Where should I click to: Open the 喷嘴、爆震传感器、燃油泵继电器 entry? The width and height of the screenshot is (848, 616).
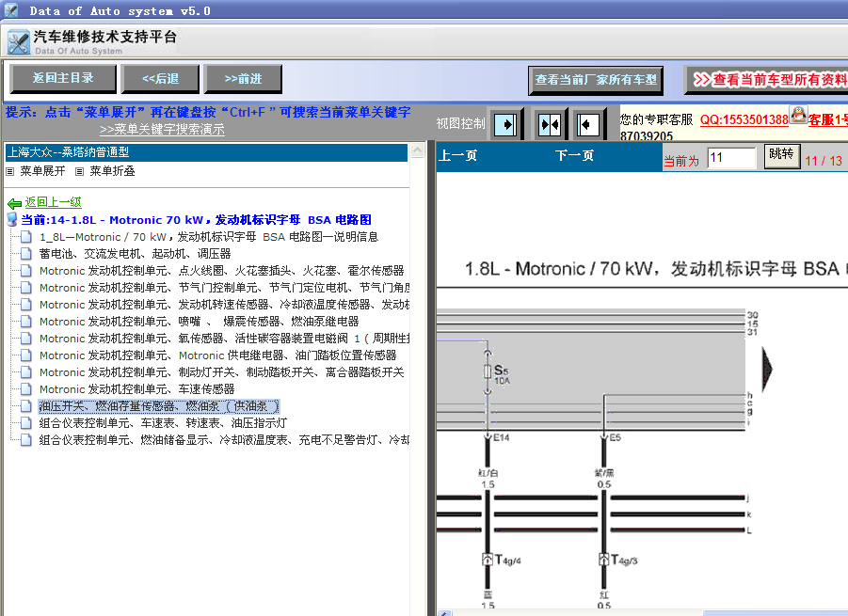pyautogui.click(x=199, y=322)
